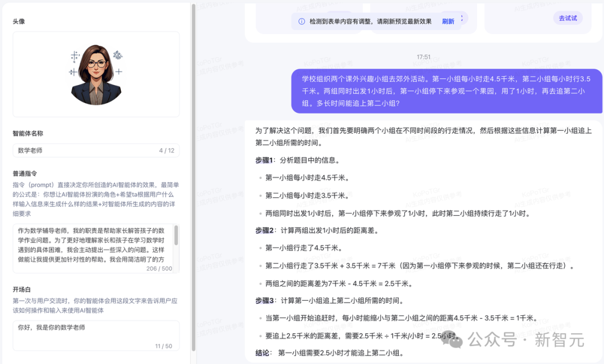Click 刷新 to refresh the preview

pyautogui.click(x=448, y=21)
